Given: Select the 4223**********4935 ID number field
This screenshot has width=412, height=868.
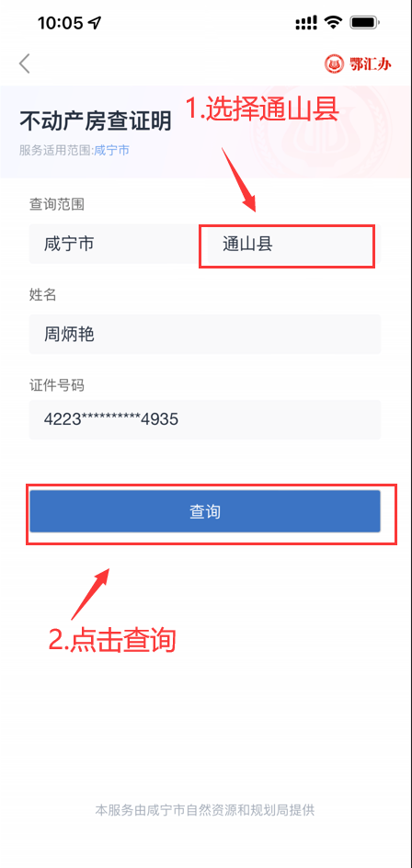Looking at the screenshot, I should 205,419.
